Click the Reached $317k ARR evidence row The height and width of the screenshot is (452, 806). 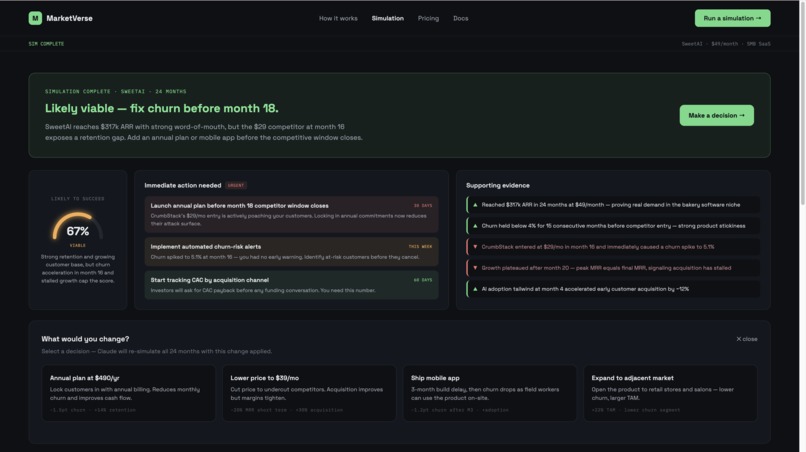point(613,205)
